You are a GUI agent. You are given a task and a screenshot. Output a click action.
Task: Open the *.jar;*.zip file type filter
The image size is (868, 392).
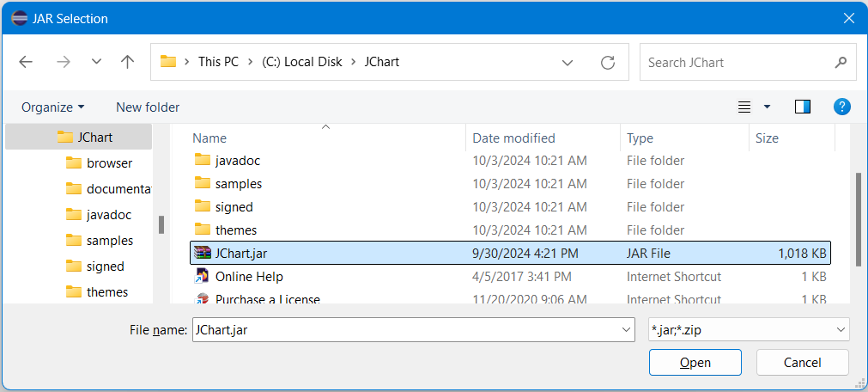749,330
